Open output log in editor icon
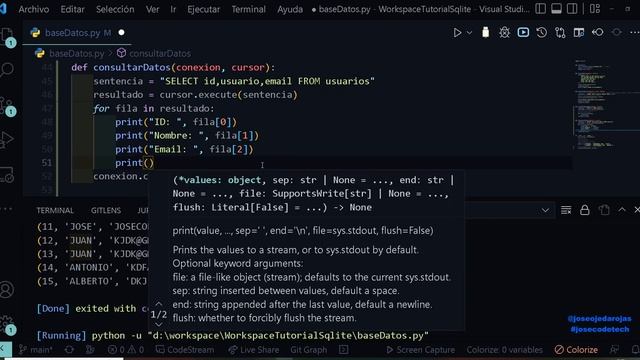 tap(604, 210)
